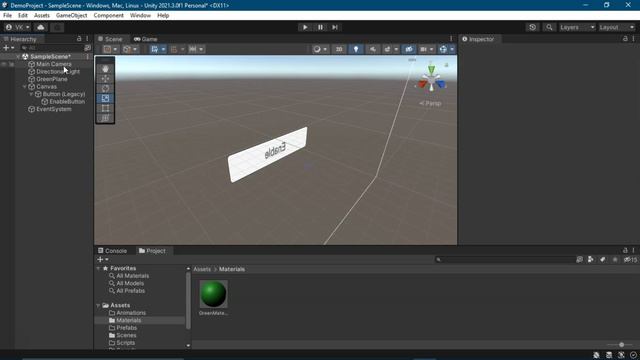Open the GameObject menu
Image resolution: width=640 pixels, height=360 pixels.
click(x=71, y=16)
